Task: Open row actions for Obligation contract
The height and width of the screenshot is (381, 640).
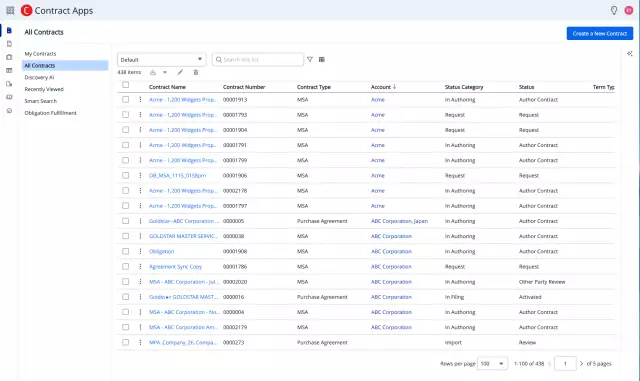Action: (140, 252)
